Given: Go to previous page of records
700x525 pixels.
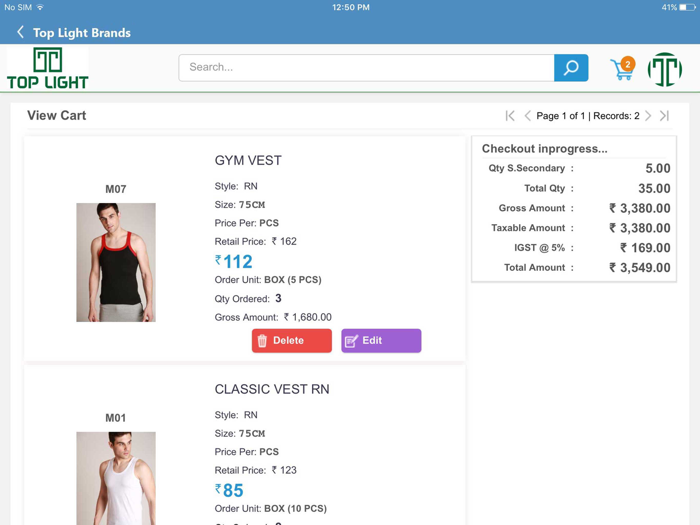Looking at the screenshot, I should click(527, 116).
